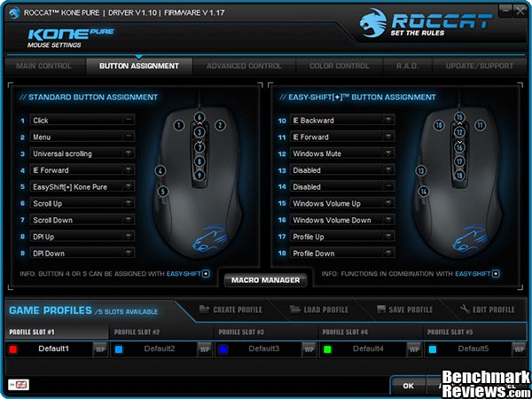Click scroll-up marker 6 on mouse diagram
The height and width of the screenshot is (399, 532).
pyautogui.click(x=199, y=117)
